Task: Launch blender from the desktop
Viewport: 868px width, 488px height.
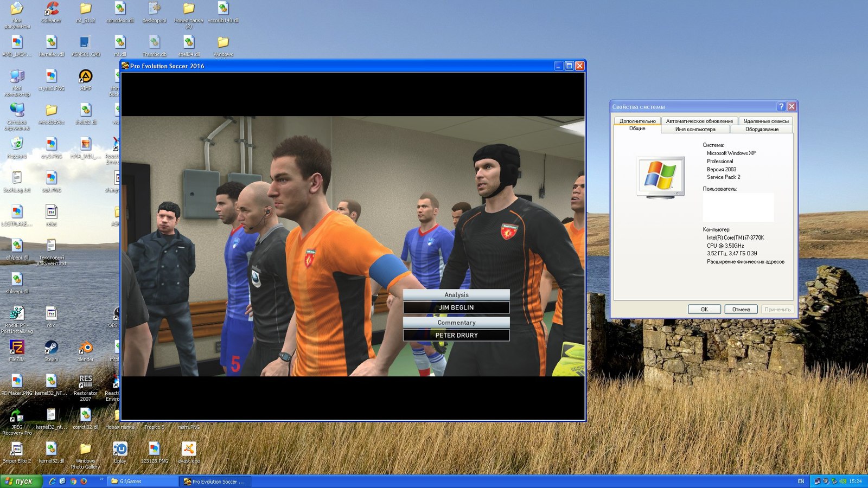Action: pyautogui.click(x=85, y=348)
